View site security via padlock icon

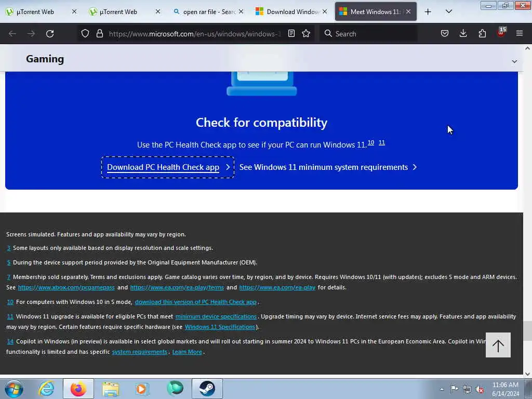[x=99, y=33]
